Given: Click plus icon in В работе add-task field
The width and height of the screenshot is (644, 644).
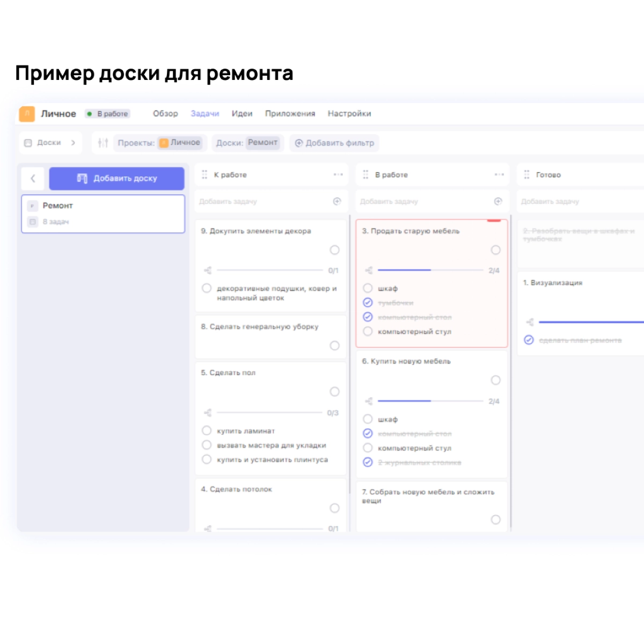Looking at the screenshot, I should (498, 201).
